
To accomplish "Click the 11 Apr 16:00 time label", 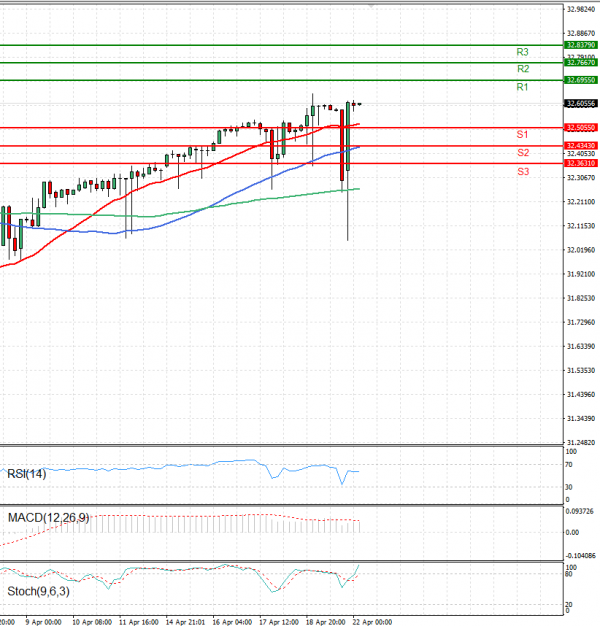I will 139,622.
